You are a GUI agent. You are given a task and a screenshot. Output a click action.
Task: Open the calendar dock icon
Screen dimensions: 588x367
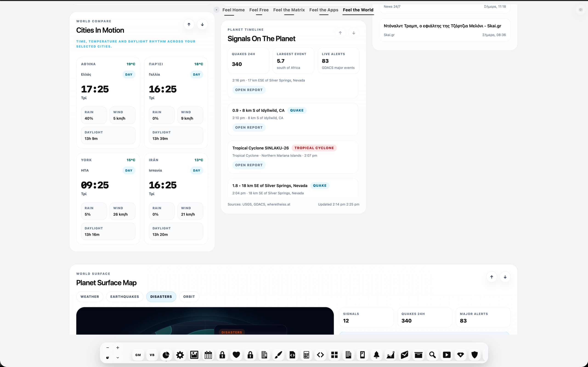pos(208,355)
